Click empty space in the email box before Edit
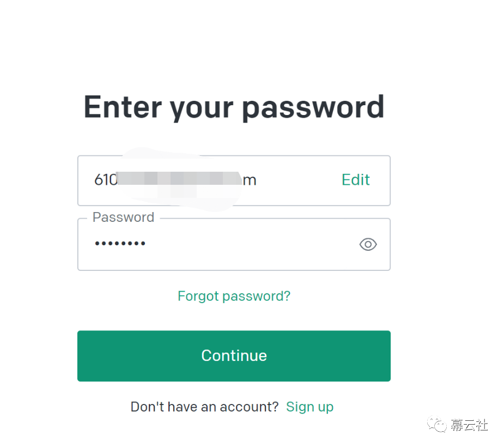The image size is (504, 447). (299, 180)
